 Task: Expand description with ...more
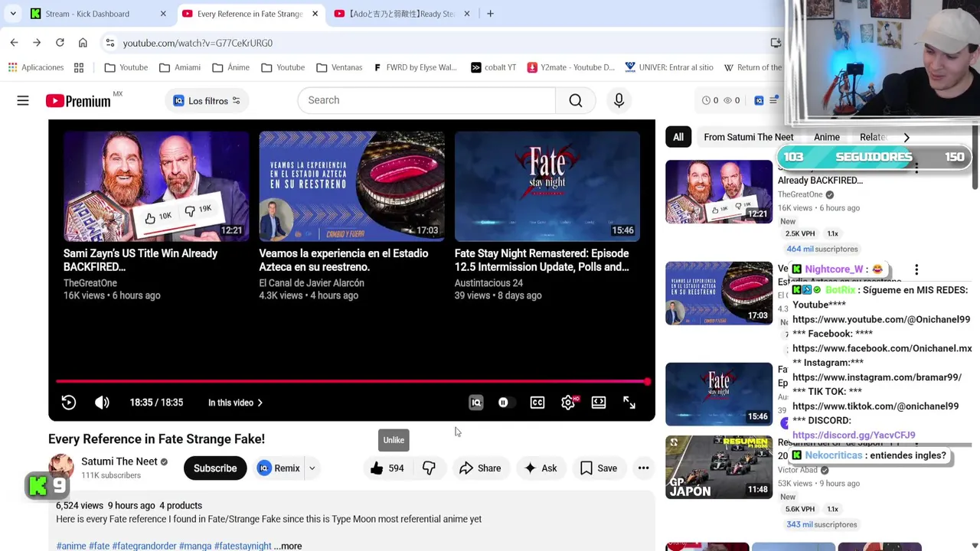click(288, 546)
